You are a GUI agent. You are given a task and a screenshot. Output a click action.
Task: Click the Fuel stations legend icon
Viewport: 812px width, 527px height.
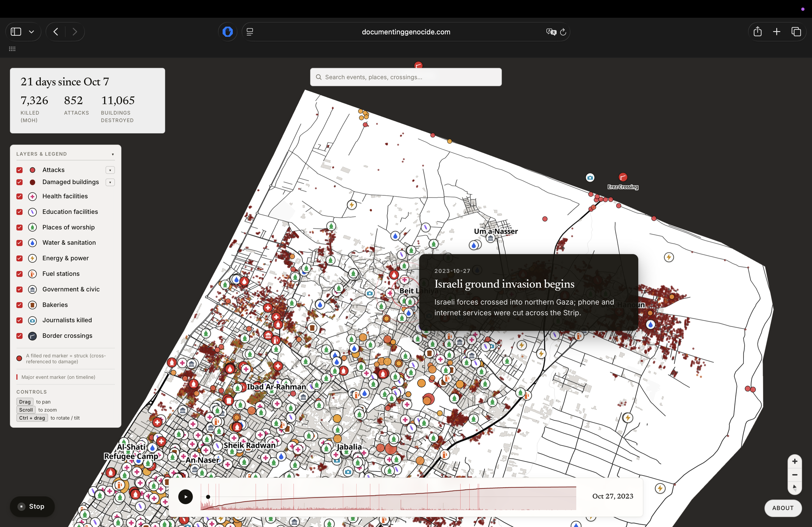coord(32,274)
